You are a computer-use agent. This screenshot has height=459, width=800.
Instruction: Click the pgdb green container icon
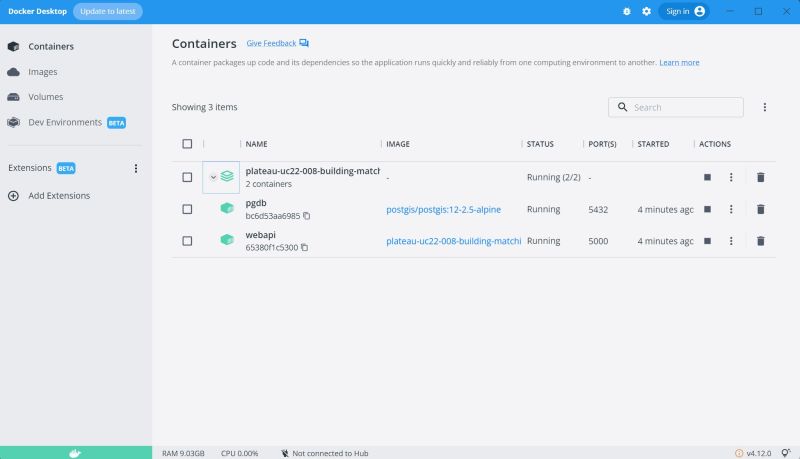(227, 208)
